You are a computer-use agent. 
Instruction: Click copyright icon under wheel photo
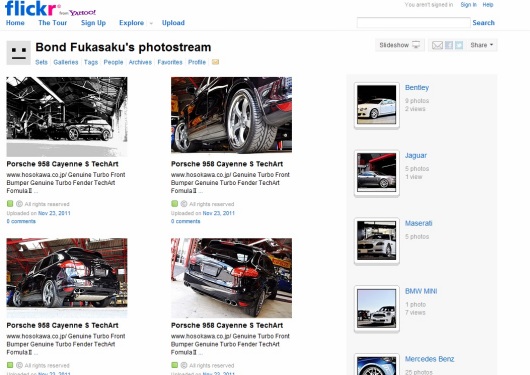pyautogui.click(x=184, y=204)
